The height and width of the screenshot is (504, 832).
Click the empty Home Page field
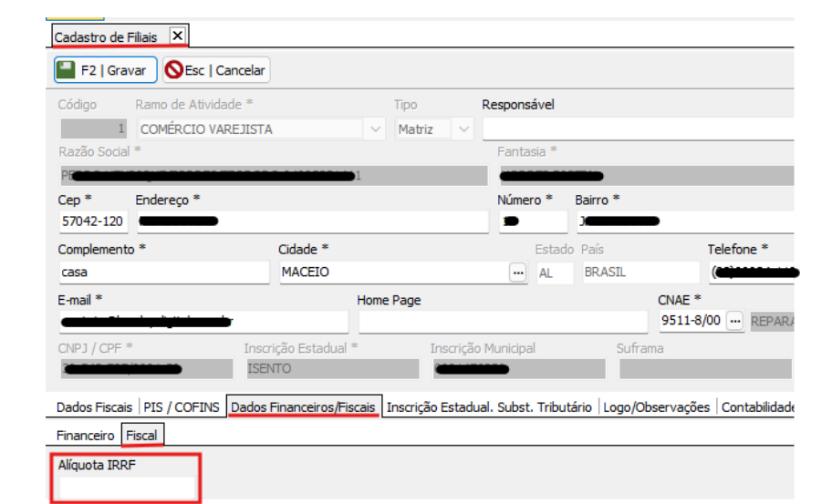coord(503,322)
